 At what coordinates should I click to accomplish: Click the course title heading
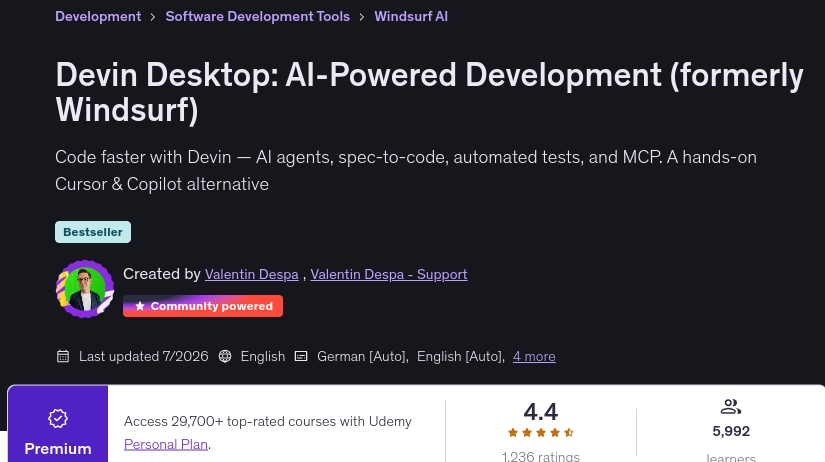(x=429, y=92)
